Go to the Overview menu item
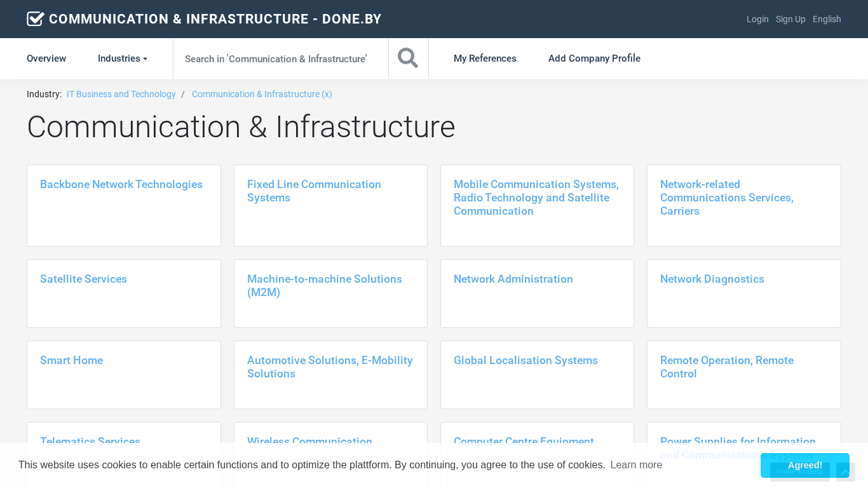The width and height of the screenshot is (868, 488). pos(46,58)
